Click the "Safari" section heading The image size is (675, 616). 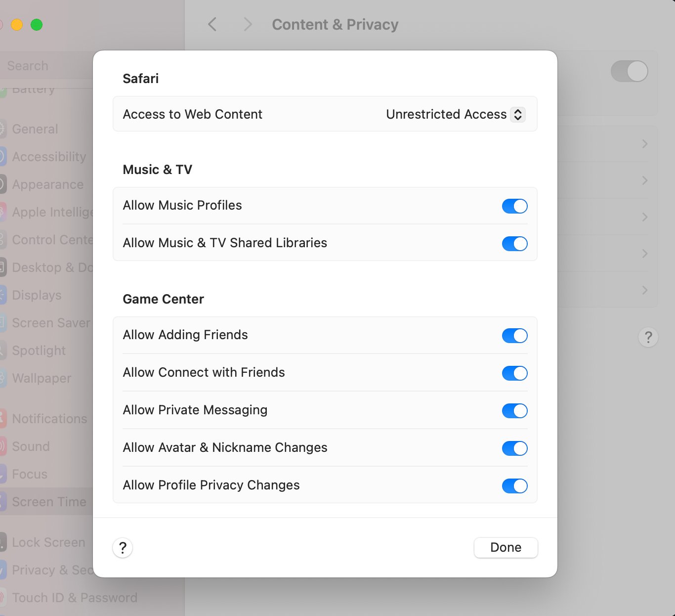click(141, 79)
